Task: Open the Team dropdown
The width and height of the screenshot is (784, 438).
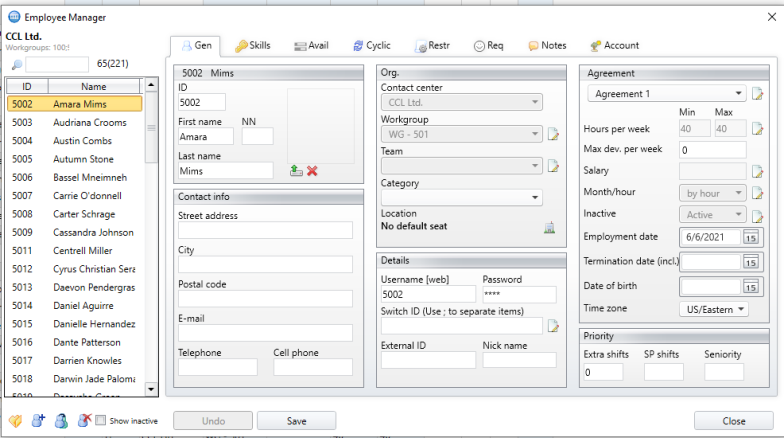Action: pyautogui.click(x=462, y=166)
